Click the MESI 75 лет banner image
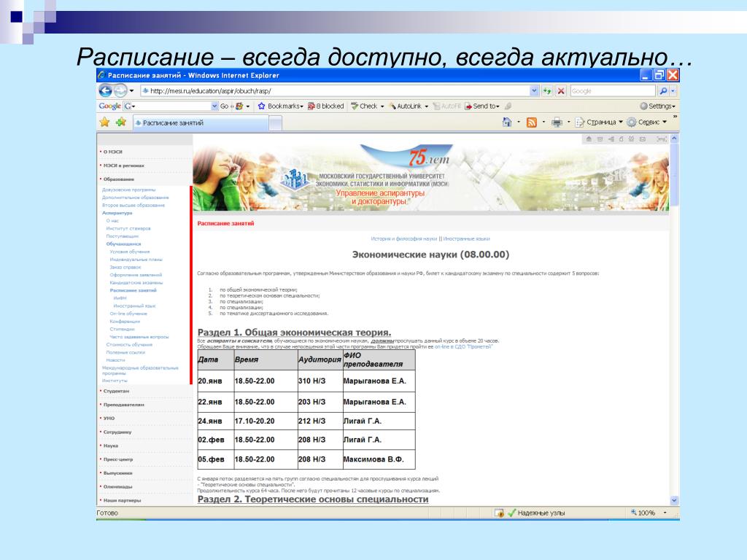 coord(430,177)
